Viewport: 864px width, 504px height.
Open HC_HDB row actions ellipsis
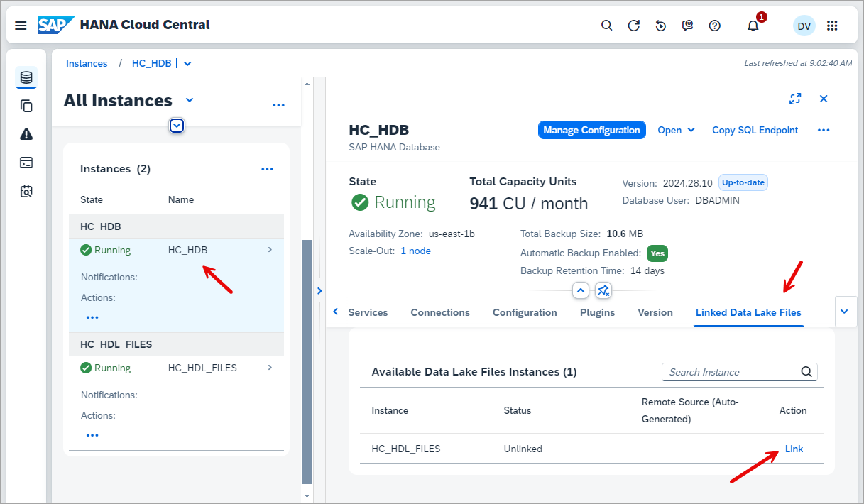92,317
